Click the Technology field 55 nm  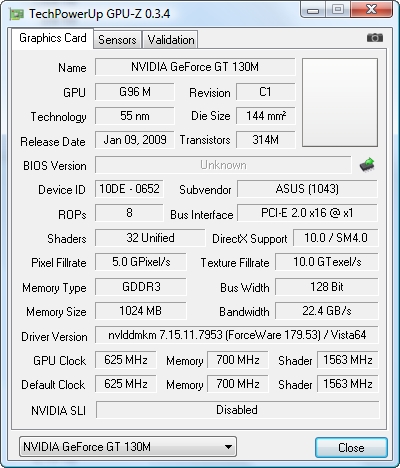point(135,116)
